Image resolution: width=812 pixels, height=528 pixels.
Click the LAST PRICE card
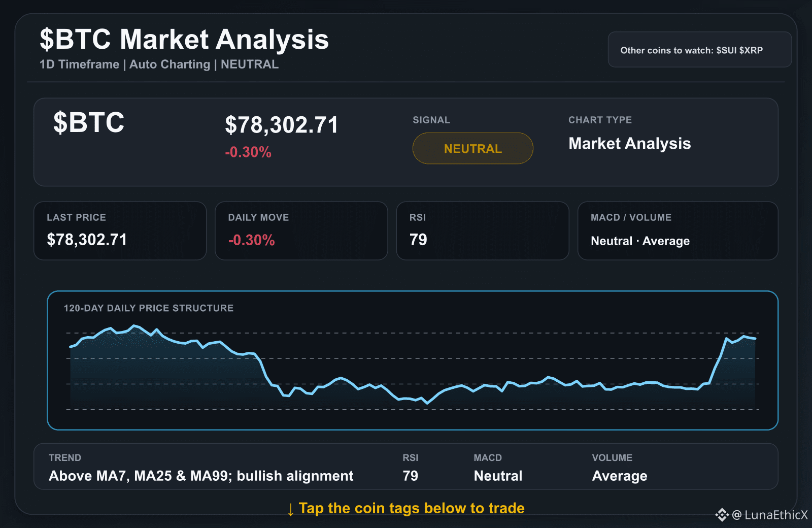coord(120,231)
